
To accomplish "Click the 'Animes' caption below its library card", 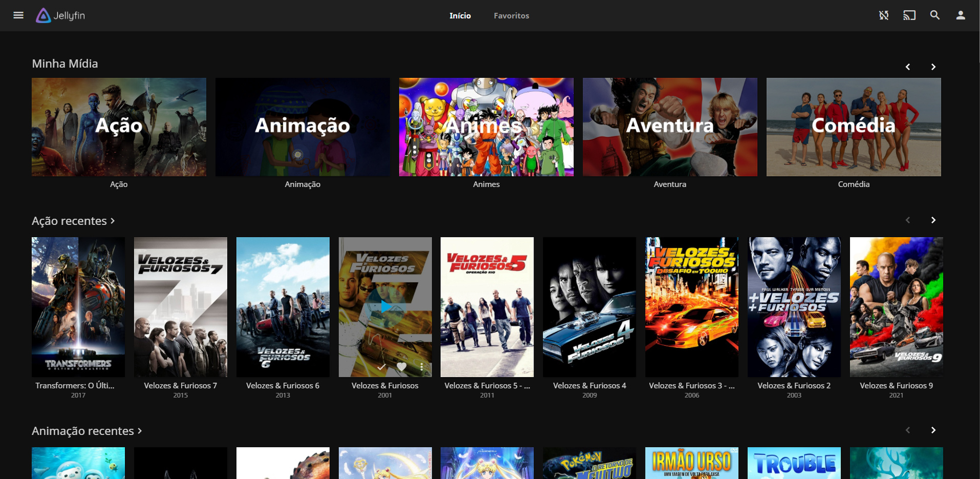I will pyautogui.click(x=486, y=184).
